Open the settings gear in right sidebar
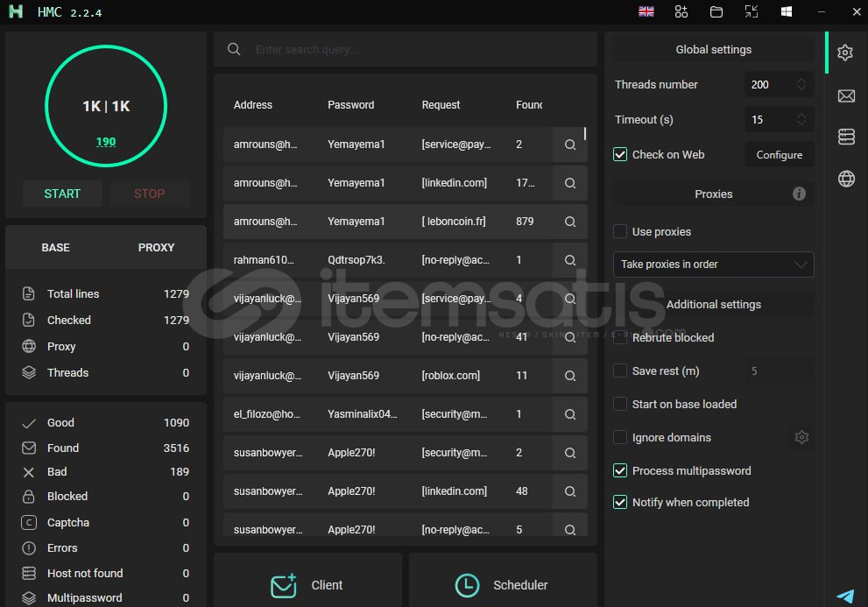 (845, 53)
